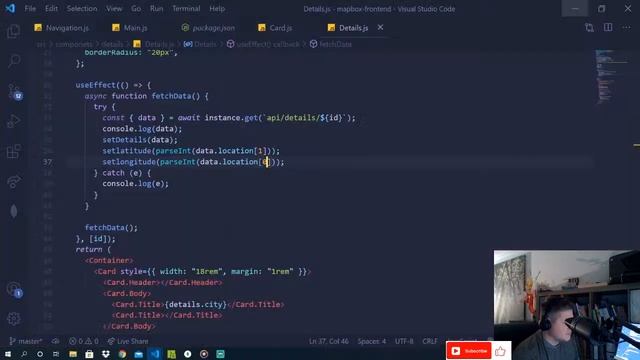This screenshot has height=360, width=640.
Task: Click the components folder breadcrumb
Action: (74, 44)
